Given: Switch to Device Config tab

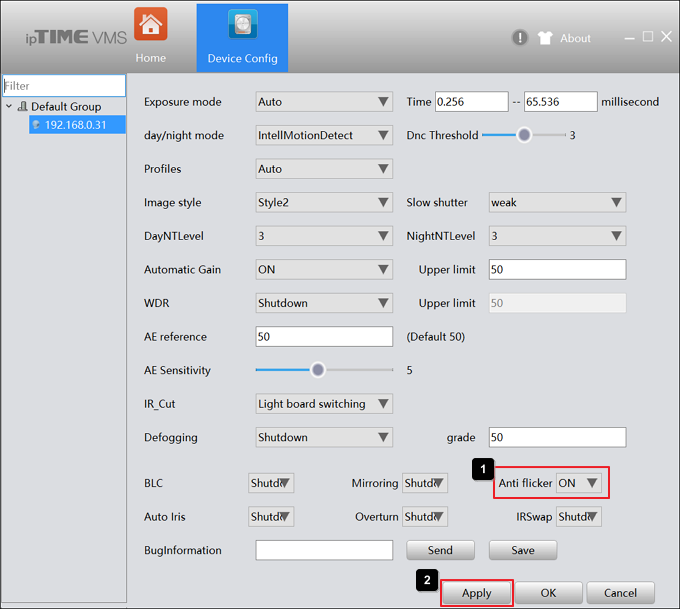Looking at the screenshot, I should [x=242, y=38].
